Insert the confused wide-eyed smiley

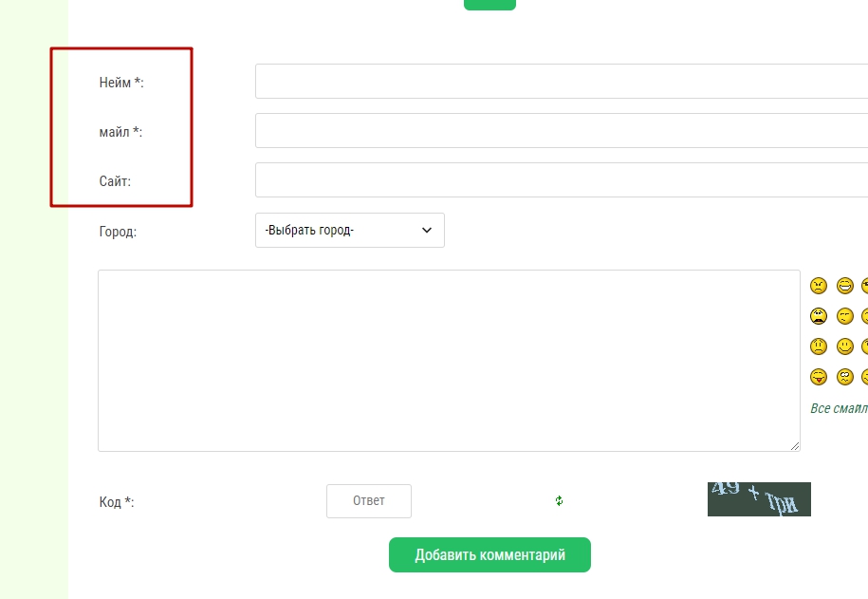[845, 377]
